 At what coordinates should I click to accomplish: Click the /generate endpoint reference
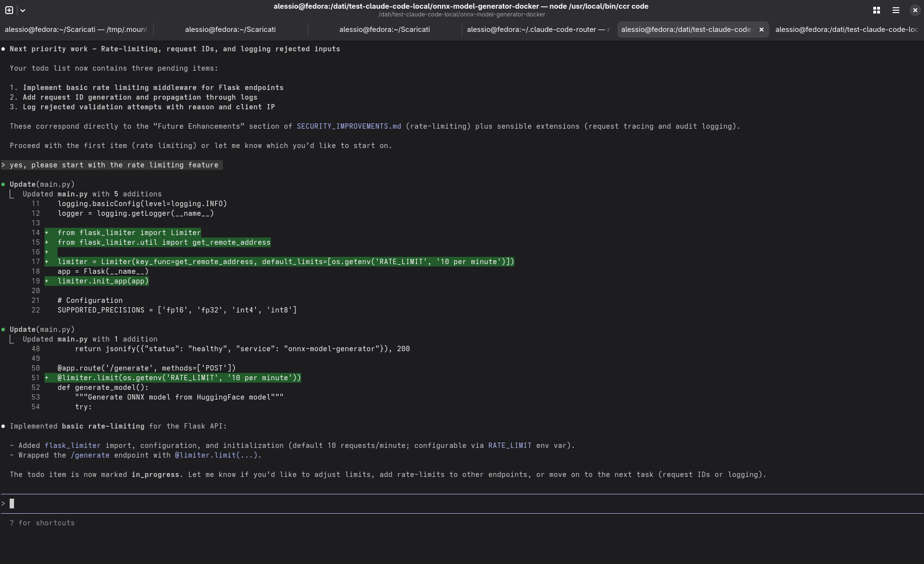(x=90, y=455)
